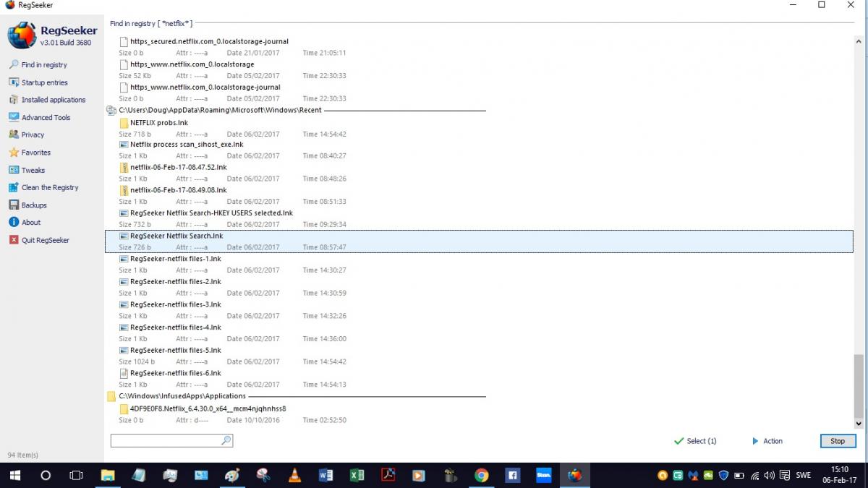
Task: Open Word from the taskbar
Action: click(325, 475)
